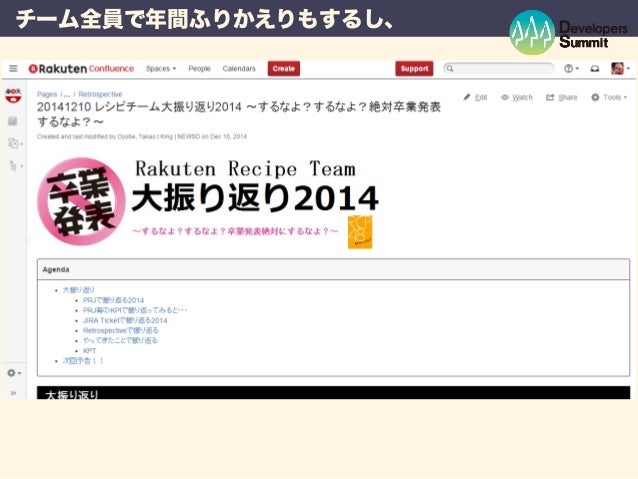Click the page author byline text
The image size is (638, 479).
pos(142,137)
